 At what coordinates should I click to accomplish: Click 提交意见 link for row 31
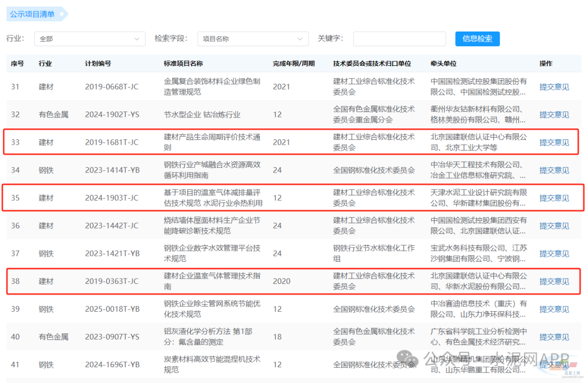554,87
